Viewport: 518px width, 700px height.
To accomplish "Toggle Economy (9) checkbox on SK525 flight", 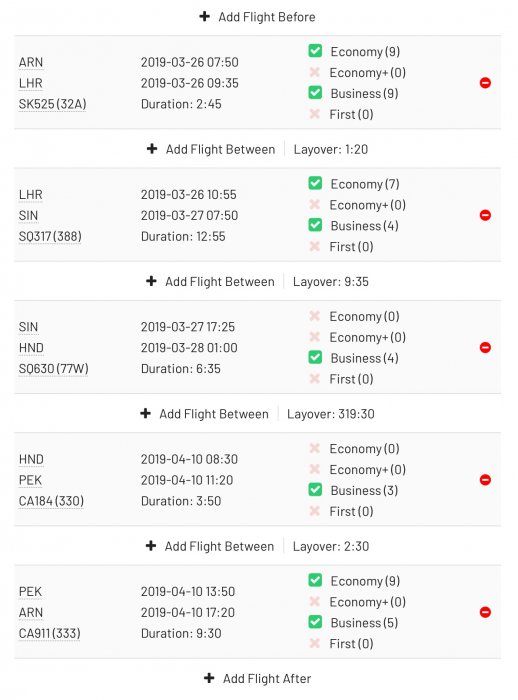I will pos(315,50).
